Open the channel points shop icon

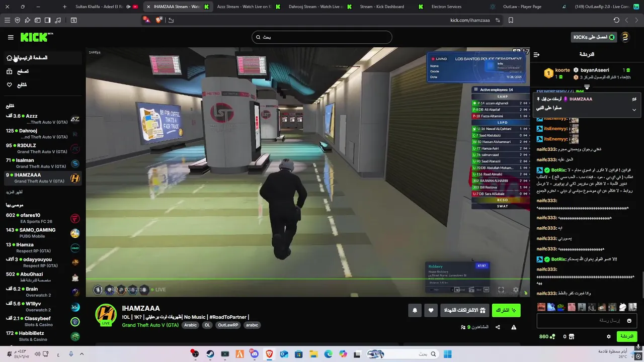click(571, 336)
